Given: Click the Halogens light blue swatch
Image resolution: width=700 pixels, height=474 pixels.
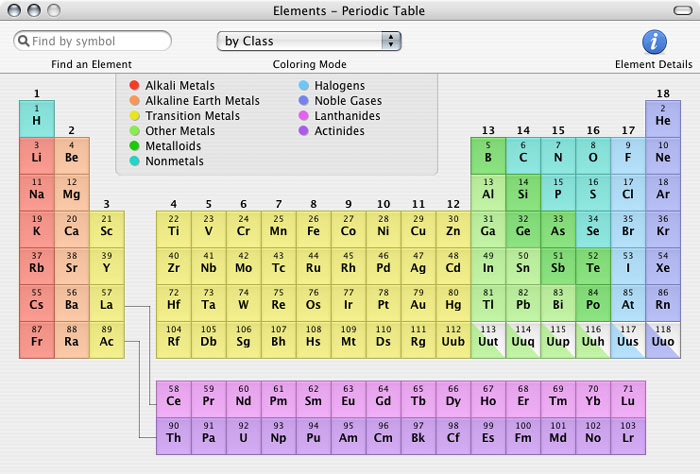Looking at the screenshot, I should pyautogui.click(x=304, y=85).
